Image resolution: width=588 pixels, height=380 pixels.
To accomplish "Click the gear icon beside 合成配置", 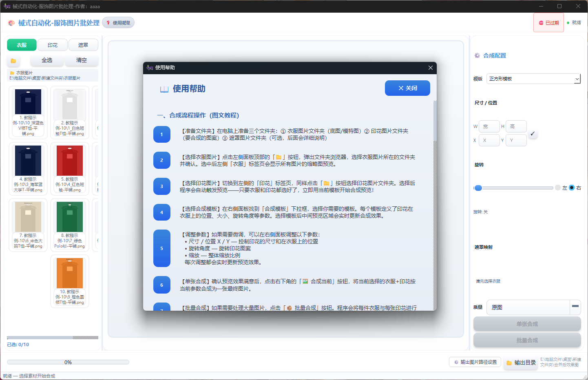I will coord(477,55).
